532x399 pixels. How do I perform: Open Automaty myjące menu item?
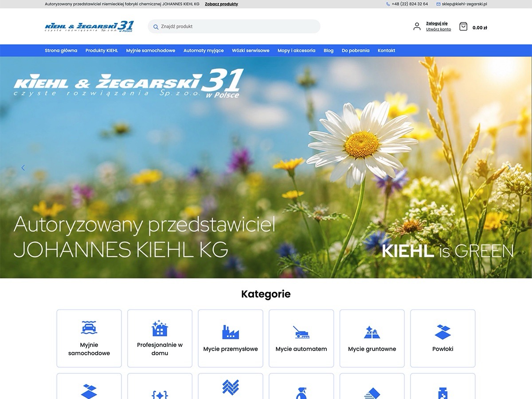[203, 51]
